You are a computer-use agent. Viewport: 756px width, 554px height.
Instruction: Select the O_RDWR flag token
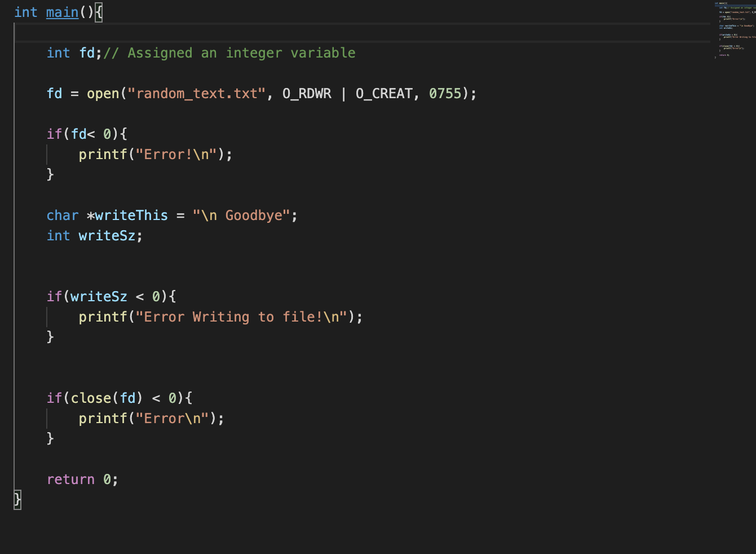[307, 93]
